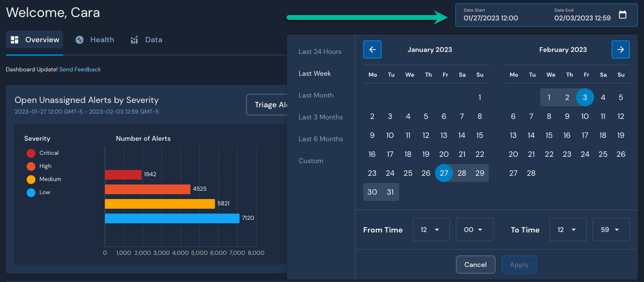
Task: Advance to next month with right arrow
Action: 621,50
